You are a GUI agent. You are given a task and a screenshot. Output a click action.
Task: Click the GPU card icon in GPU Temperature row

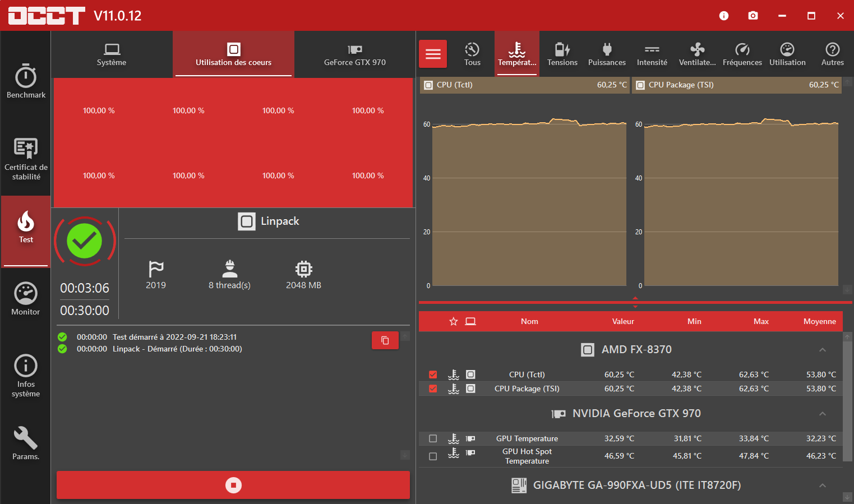470,438
